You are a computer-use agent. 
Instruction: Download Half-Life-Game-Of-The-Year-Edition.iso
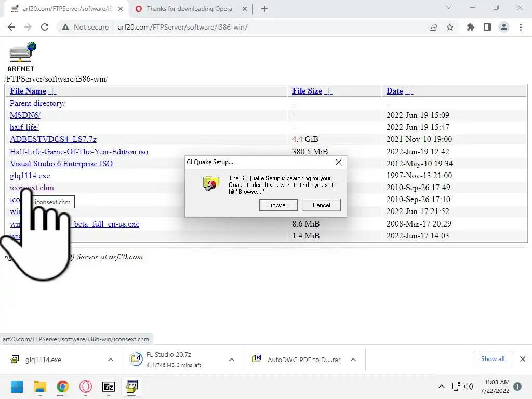click(79, 152)
